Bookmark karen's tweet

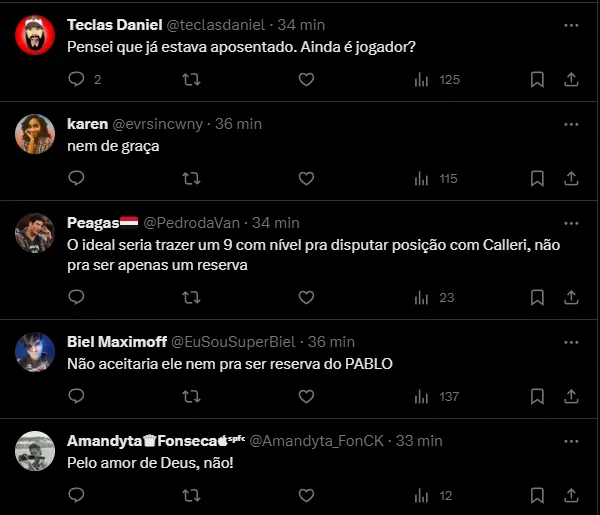(x=537, y=179)
